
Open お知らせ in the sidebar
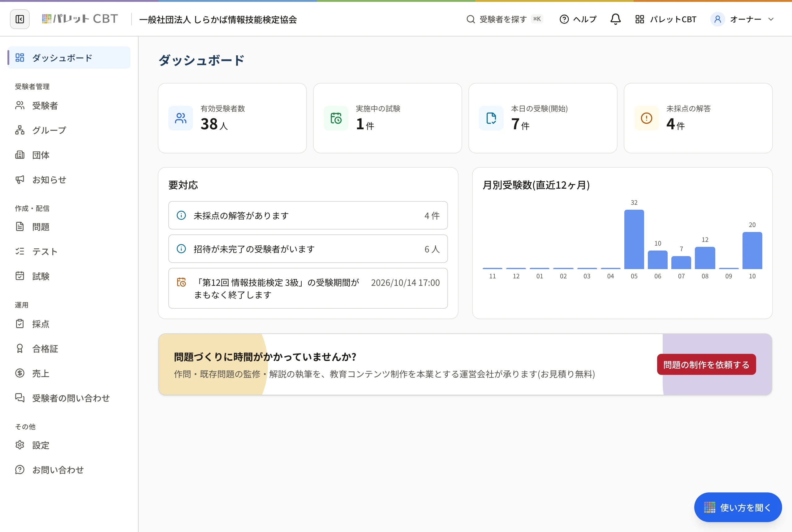tap(69, 180)
